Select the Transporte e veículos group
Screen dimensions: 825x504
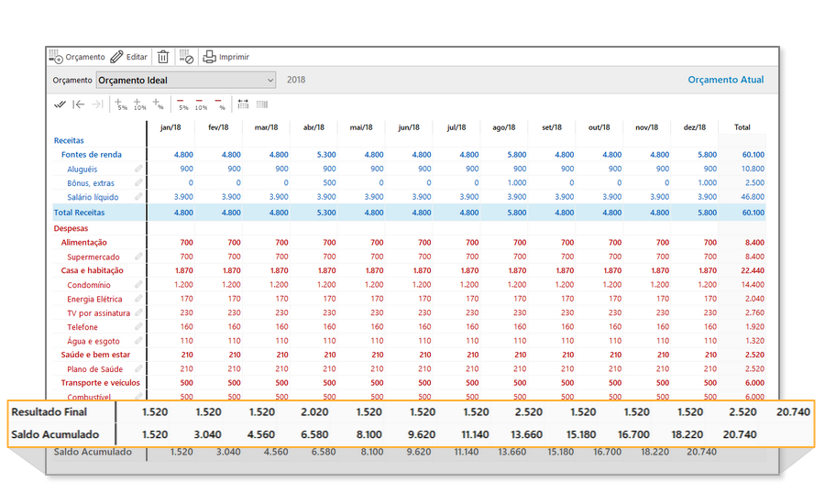tap(101, 382)
